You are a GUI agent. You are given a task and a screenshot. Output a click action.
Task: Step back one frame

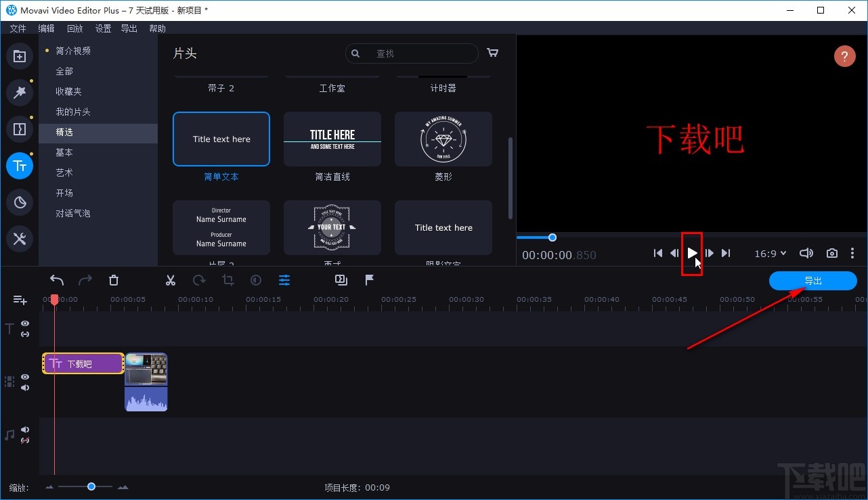tap(674, 253)
